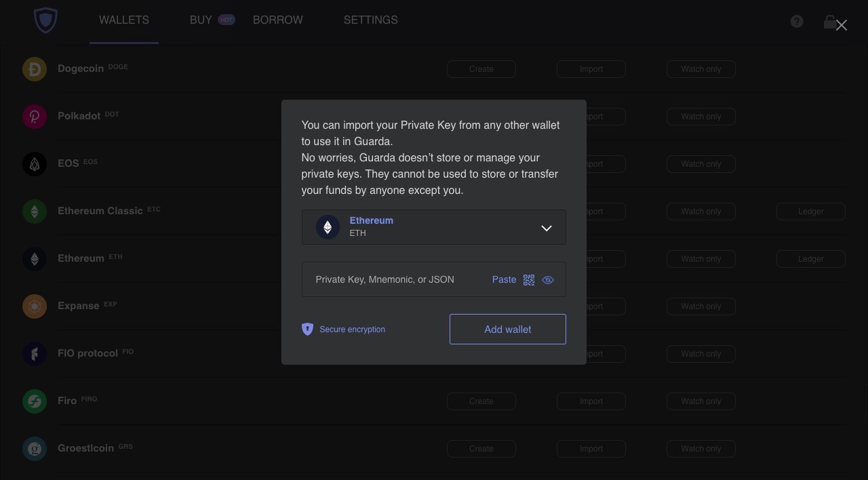Click Create button for Dogecoin
The image size is (868, 480).
481,69
